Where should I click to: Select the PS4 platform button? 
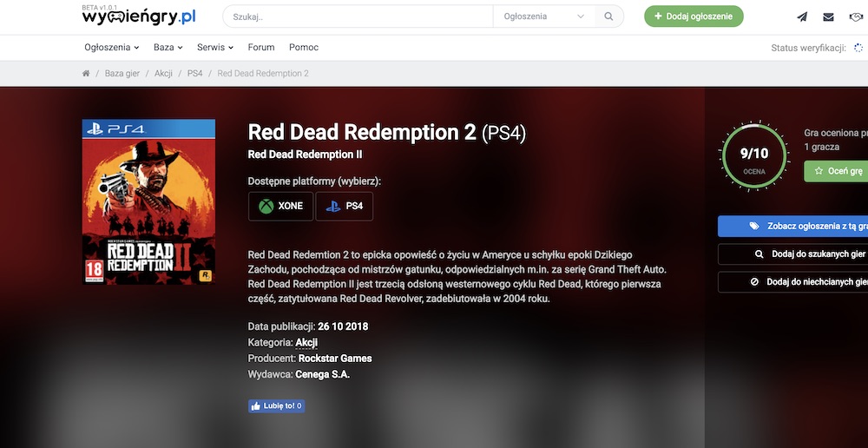tap(345, 206)
